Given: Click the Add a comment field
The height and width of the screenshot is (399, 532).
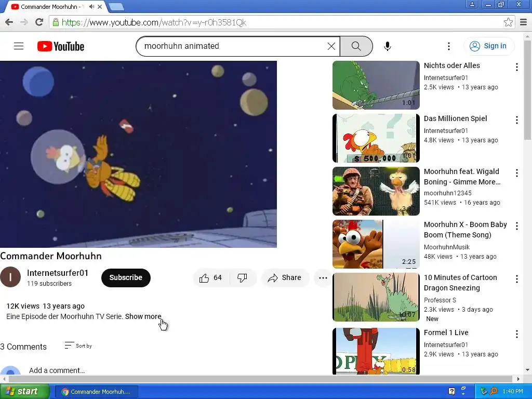Looking at the screenshot, I should click(57, 370).
